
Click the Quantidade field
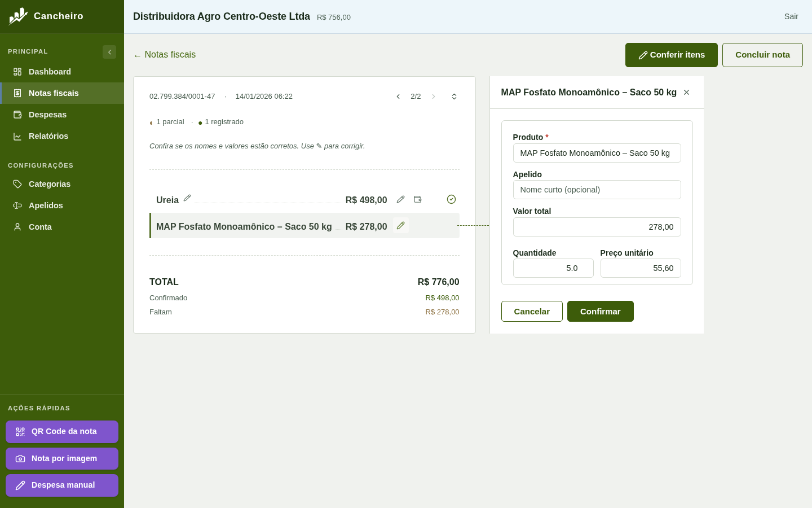point(553,268)
